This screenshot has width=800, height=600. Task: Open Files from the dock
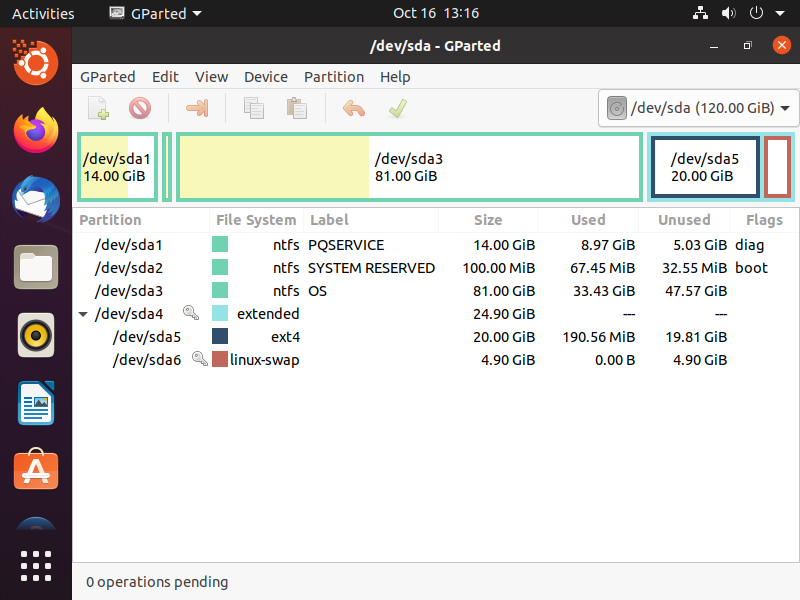(x=36, y=267)
